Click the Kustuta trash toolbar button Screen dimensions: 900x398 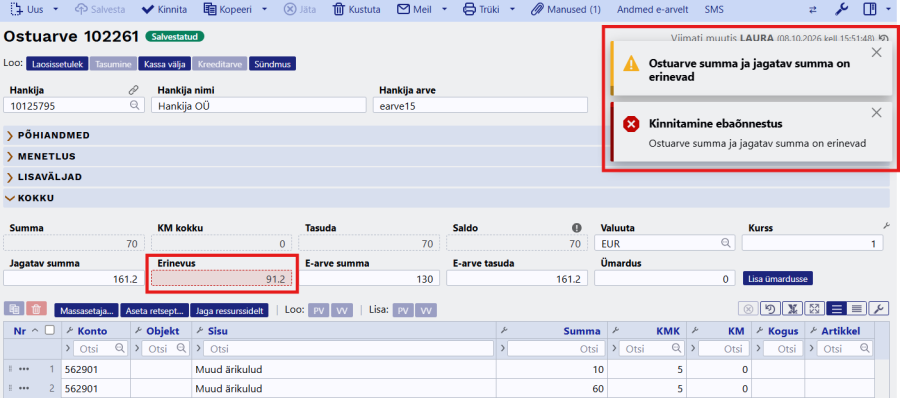pyautogui.click(x=357, y=9)
